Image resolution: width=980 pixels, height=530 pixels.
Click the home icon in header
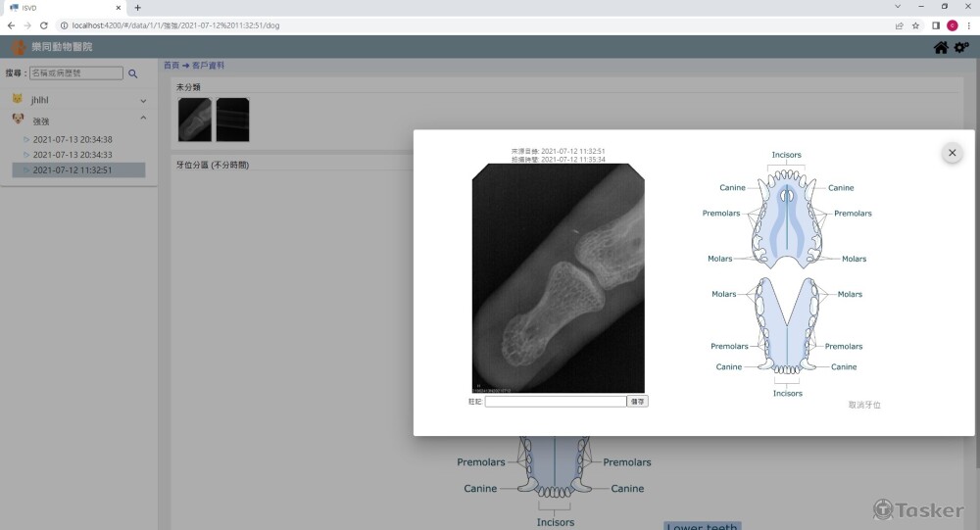[941, 47]
